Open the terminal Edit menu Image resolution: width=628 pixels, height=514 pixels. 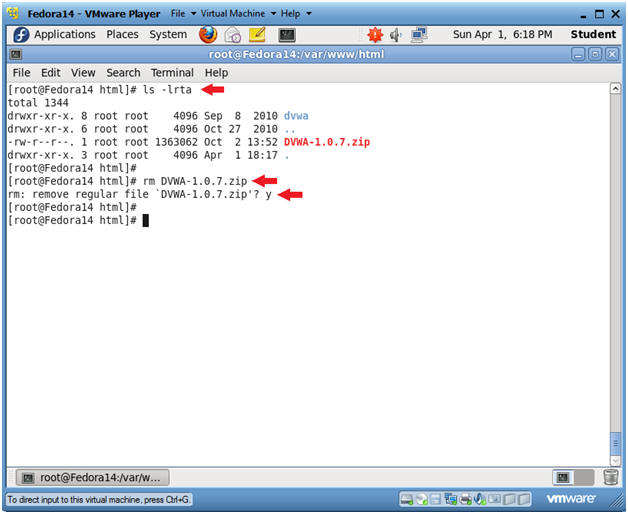(50, 73)
